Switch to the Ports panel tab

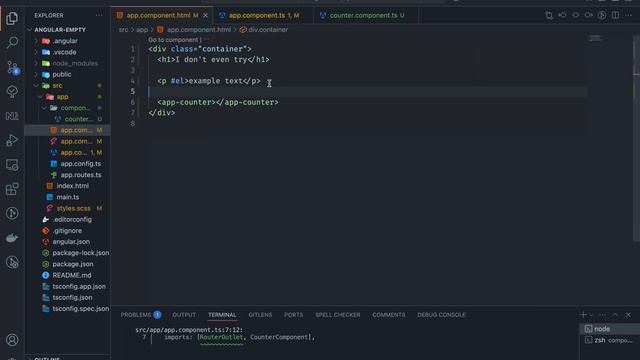[293, 315]
